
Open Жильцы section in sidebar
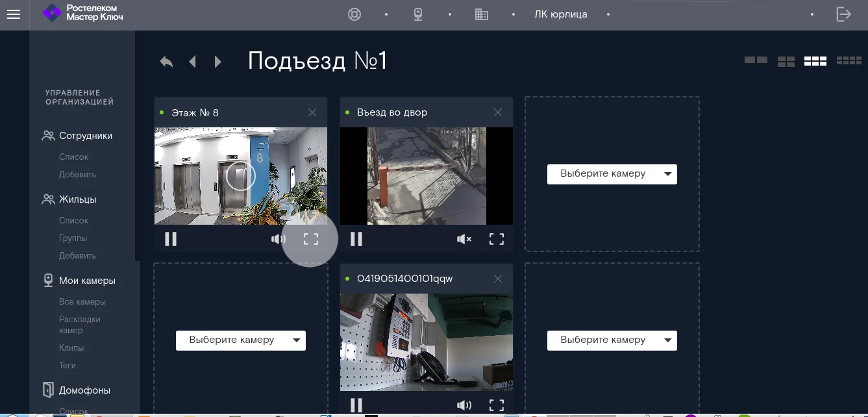(78, 199)
